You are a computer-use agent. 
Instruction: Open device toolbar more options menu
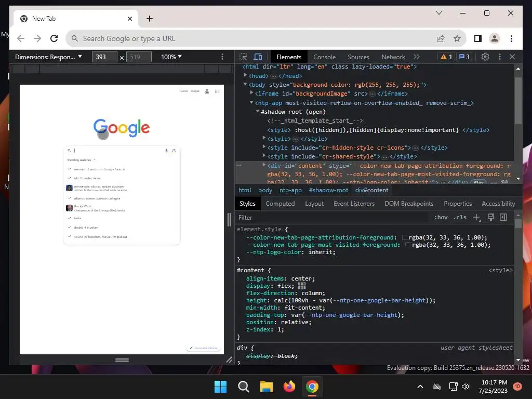tap(222, 57)
